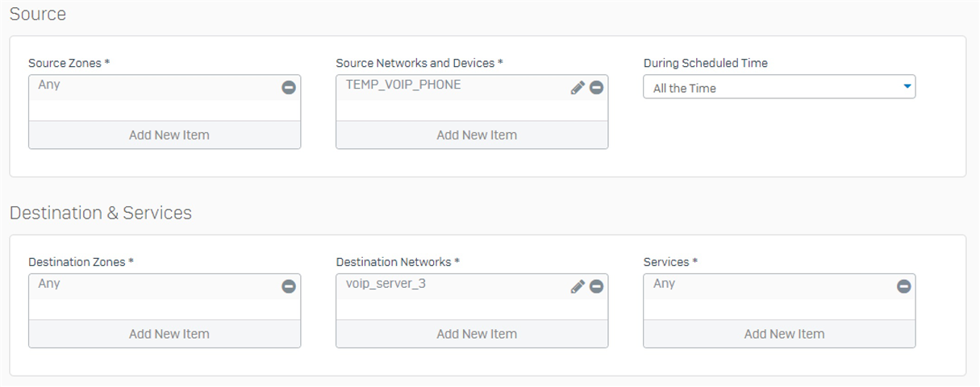
Task: Remove Any from Source Zones list
Action: (x=289, y=87)
